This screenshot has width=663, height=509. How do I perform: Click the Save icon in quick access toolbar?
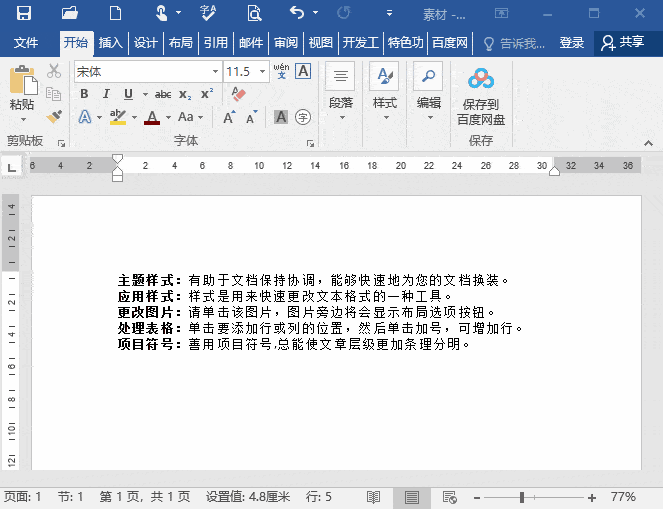[x=24, y=13]
